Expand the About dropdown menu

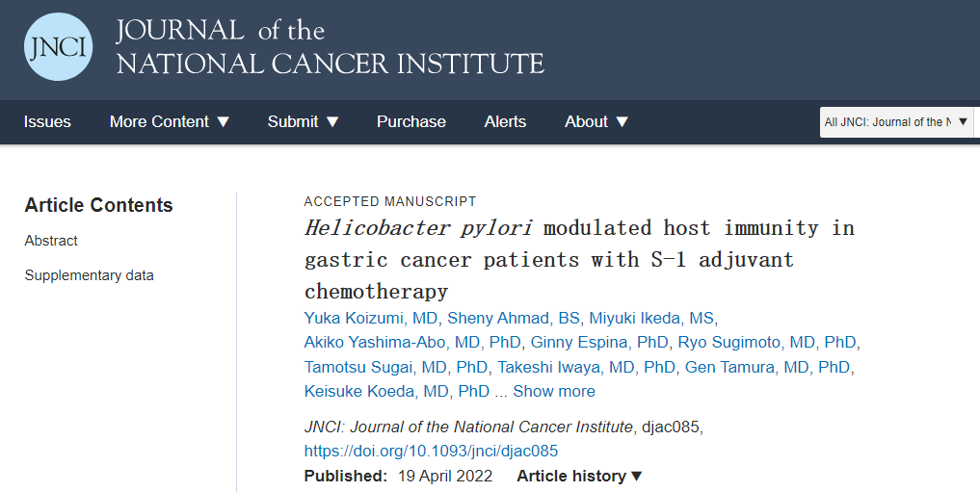coord(596,121)
